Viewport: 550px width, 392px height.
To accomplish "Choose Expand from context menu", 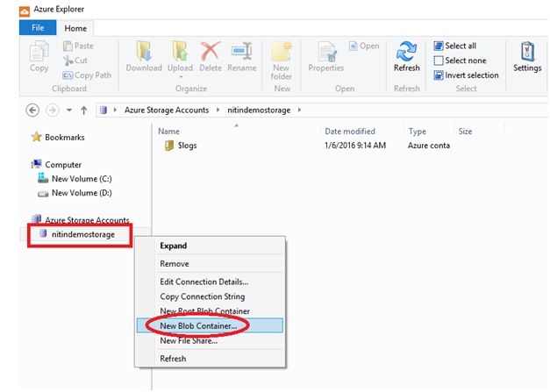I will (x=210, y=246).
